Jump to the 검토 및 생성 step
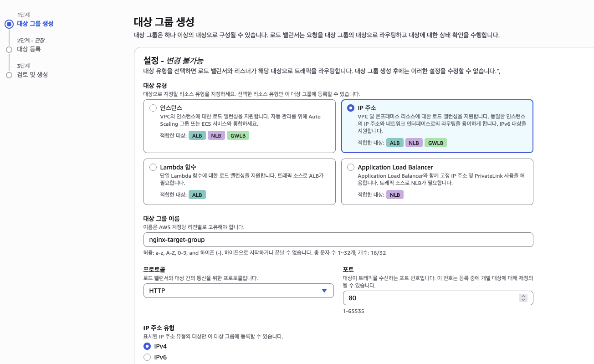Image resolution: width=594 pixels, height=364 pixels. point(32,75)
